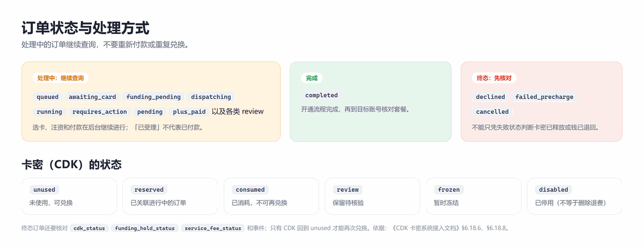Click the awaiting_card status tag
This screenshot has width=644, height=249.
point(93,97)
